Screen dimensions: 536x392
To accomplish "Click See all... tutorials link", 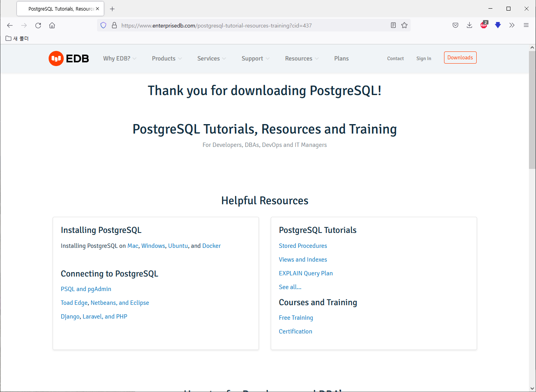I will coord(290,287).
